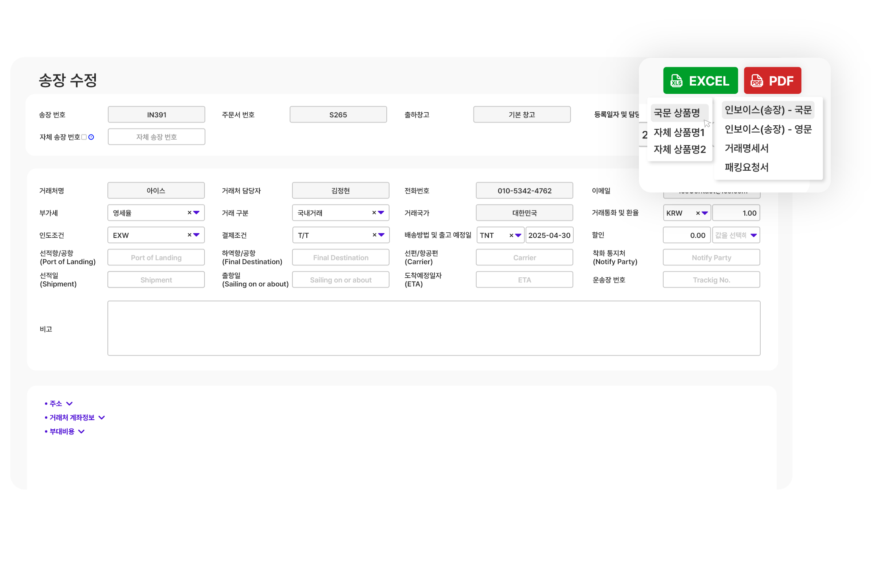This screenshot has width=890, height=588.
Task: Click the Notify Party input field
Action: (711, 257)
